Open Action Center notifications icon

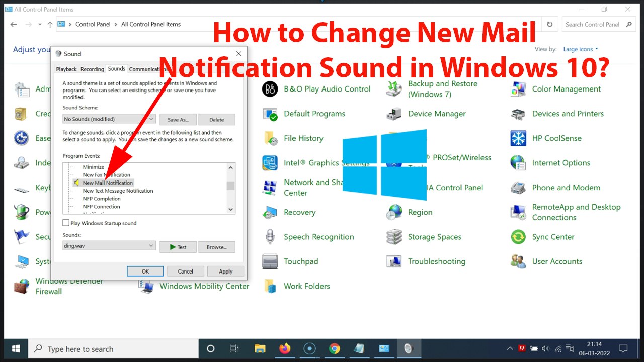tap(623, 348)
